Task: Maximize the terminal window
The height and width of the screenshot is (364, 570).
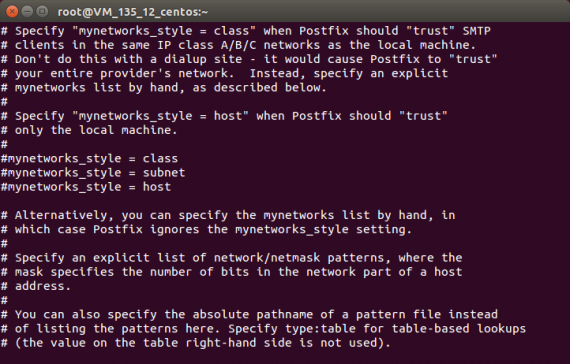Action: (x=42, y=12)
